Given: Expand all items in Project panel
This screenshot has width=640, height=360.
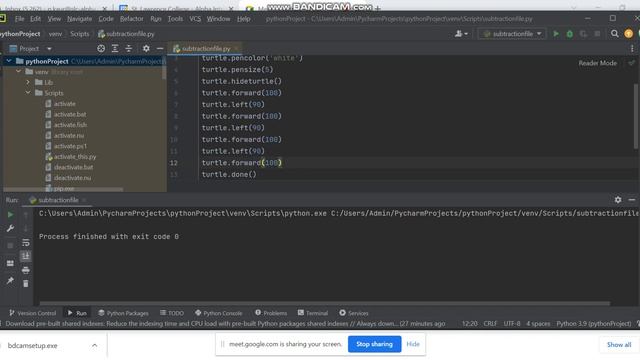Looking at the screenshot, I should [115, 49].
